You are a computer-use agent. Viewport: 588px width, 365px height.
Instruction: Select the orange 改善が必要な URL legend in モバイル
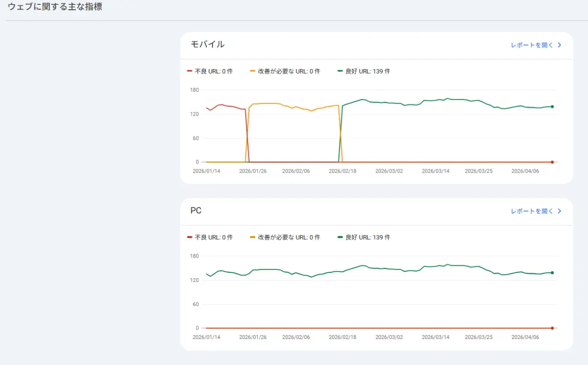pyautogui.click(x=285, y=71)
